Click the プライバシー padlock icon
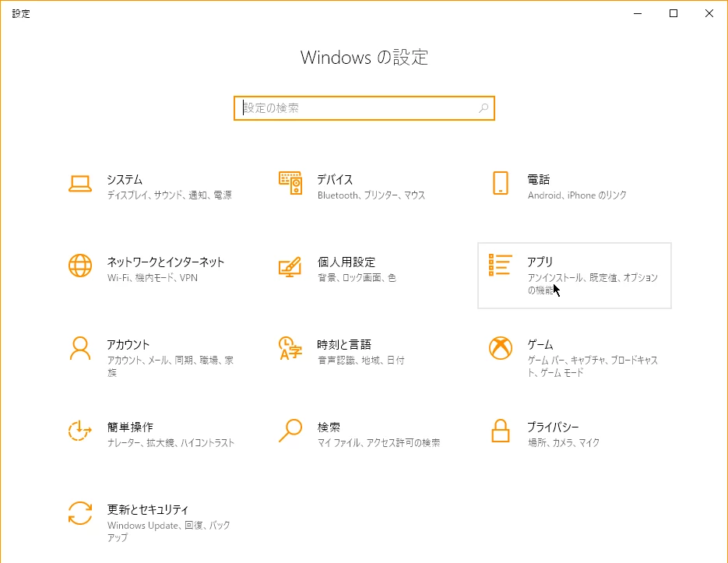Image resolution: width=728 pixels, height=563 pixels. pyautogui.click(x=500, y=431)
